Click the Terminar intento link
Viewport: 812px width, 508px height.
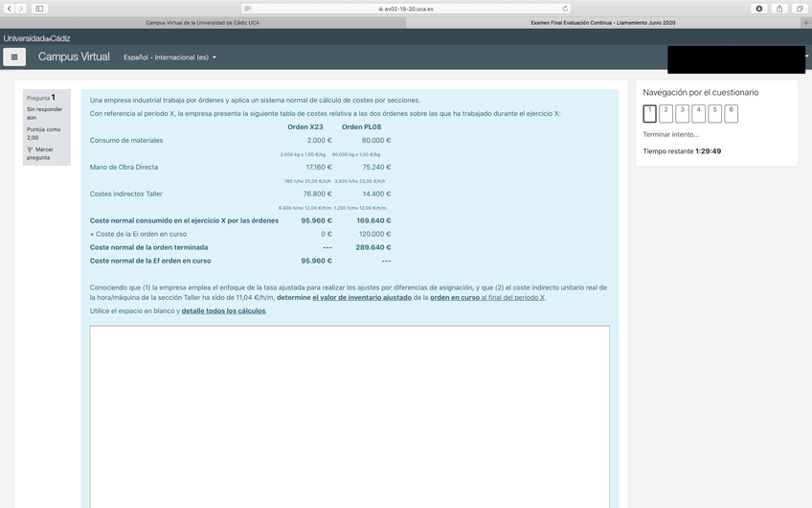[670, 134]
